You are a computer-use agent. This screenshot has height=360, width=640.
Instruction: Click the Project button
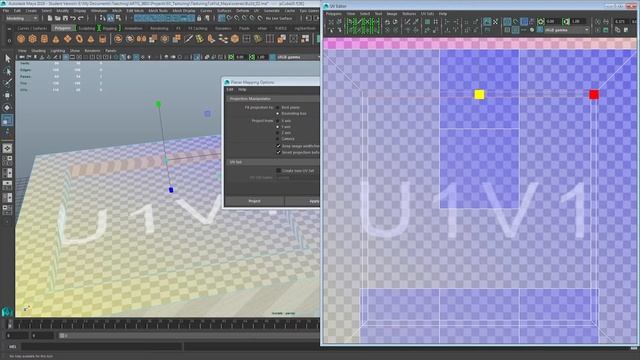click(254, 201)
